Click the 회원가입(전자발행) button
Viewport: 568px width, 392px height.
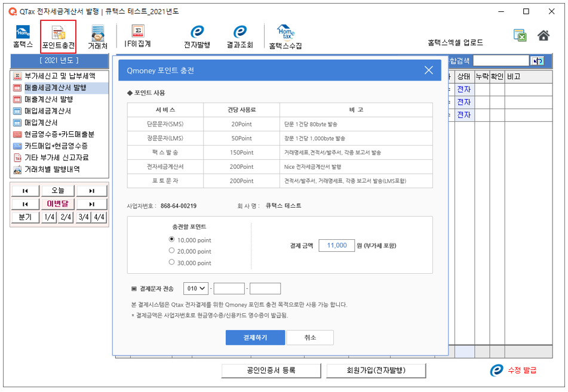376,371
